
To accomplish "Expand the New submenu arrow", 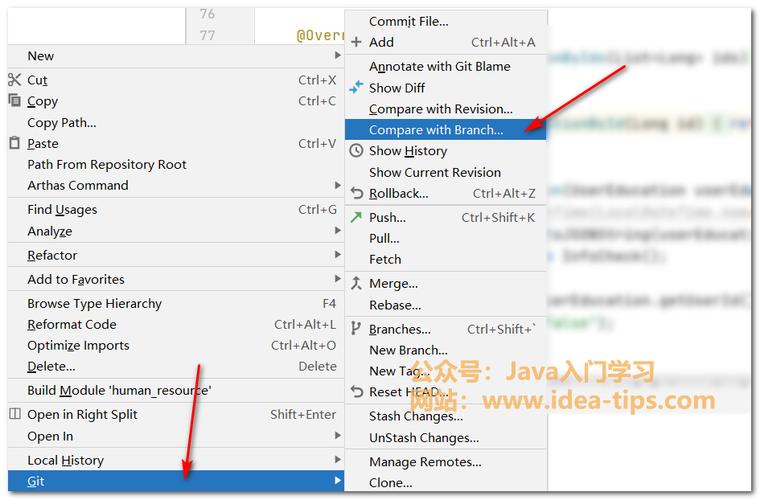I will 337,56.
